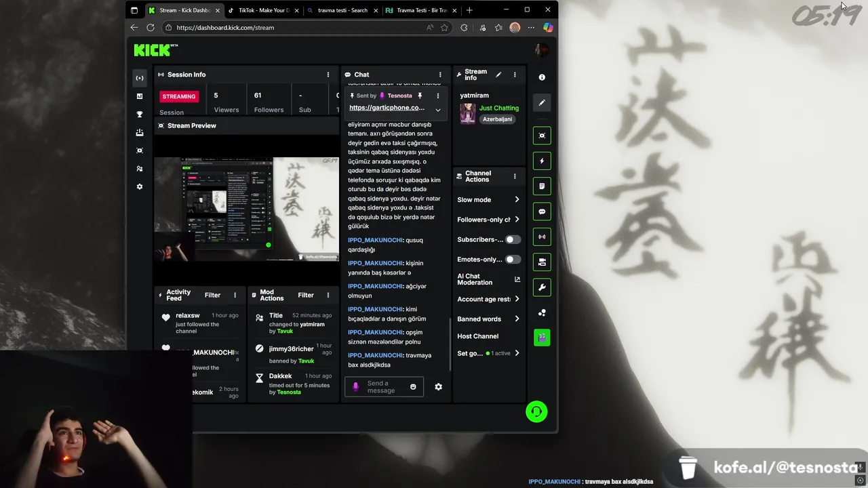The height and width of the screenshot is (488, 868).
Task: Click the green clapperboard clip icon
Action: point(542,337)
